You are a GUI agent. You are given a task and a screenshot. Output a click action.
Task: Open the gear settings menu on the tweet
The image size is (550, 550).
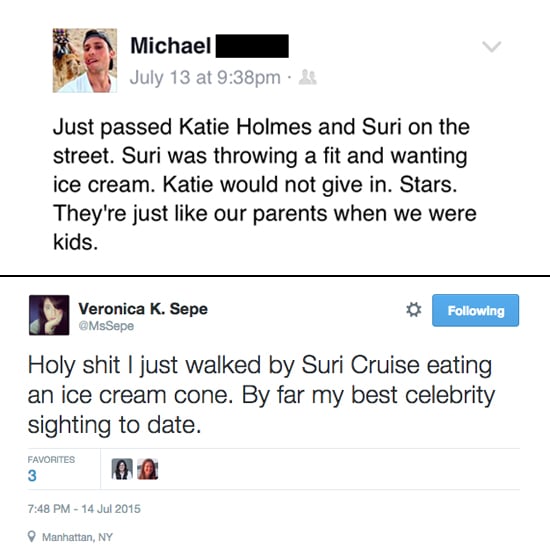(x=414, y=310)
